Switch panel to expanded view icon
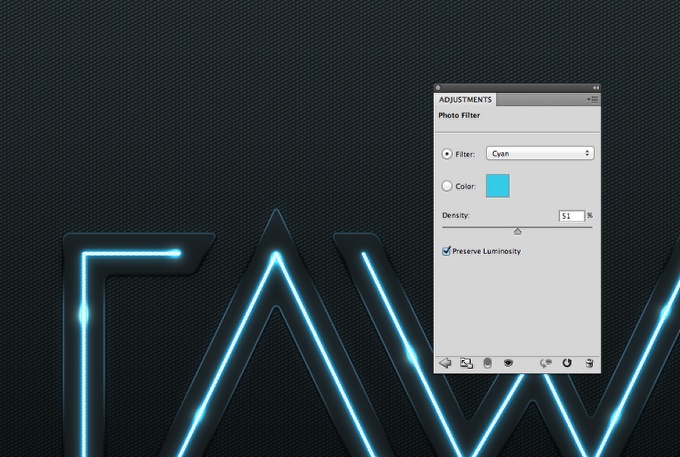Screen dimensions: 680x457 466,363
